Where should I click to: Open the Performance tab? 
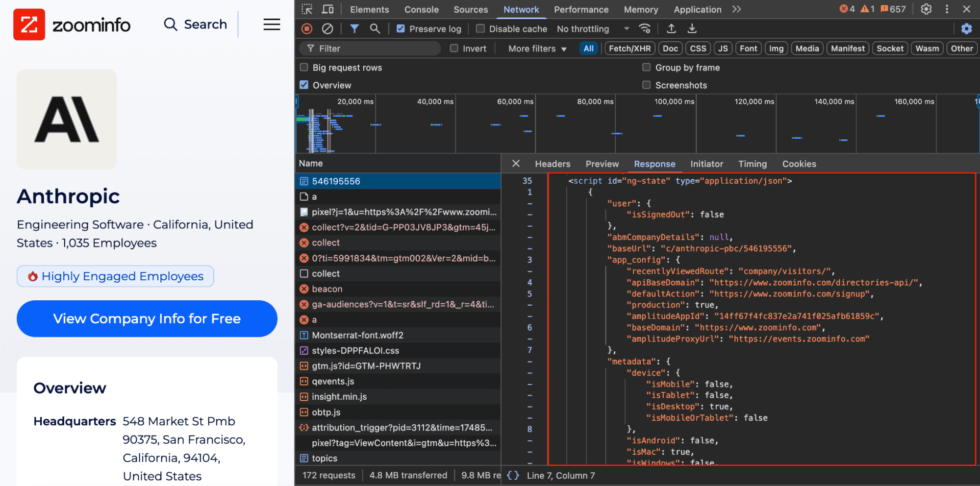(x=581, y=9)
